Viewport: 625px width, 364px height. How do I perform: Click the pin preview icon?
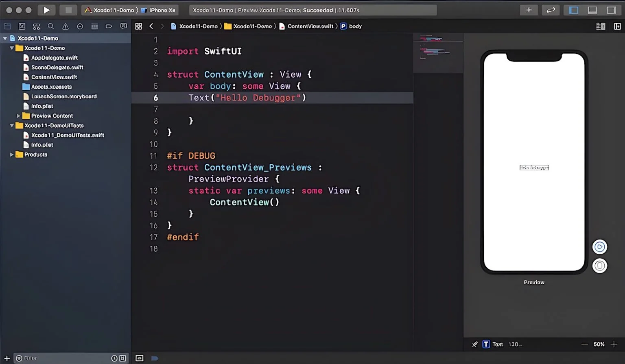point(474,344)
